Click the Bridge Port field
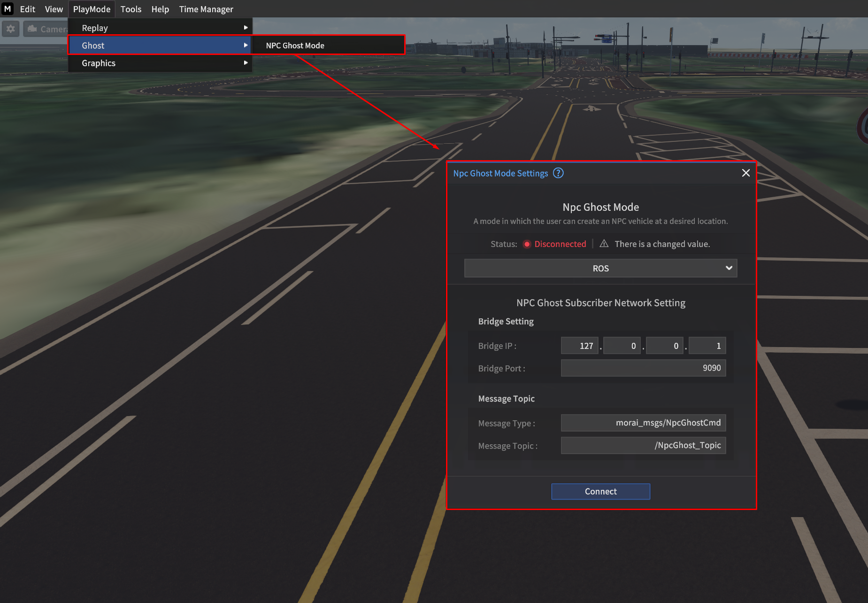868x603 pixels. 643,368
